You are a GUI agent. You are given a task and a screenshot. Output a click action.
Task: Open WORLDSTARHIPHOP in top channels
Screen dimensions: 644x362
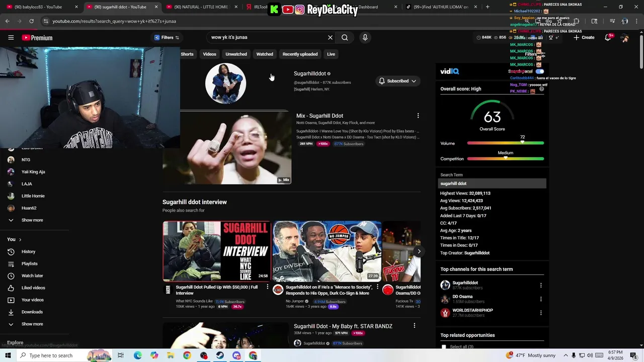click(x=472, y=310)
